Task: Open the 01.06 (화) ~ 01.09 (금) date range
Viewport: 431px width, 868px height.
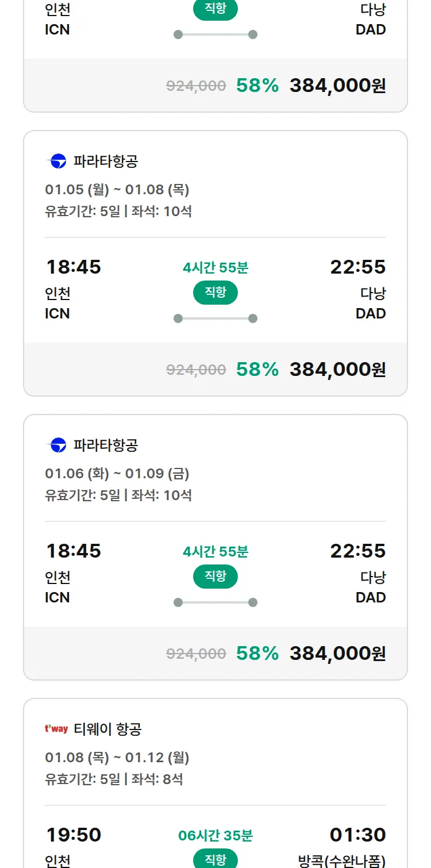Action: click(117, 474)
